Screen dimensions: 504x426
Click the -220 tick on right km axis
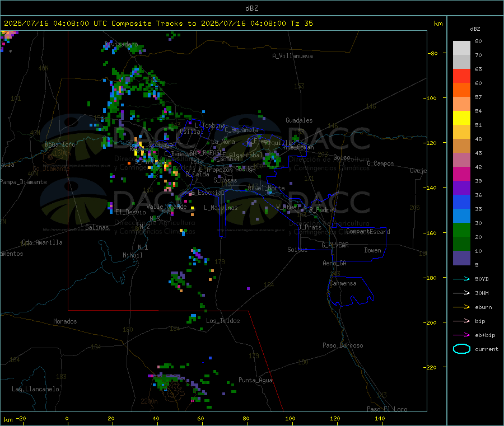click(431, 368)
